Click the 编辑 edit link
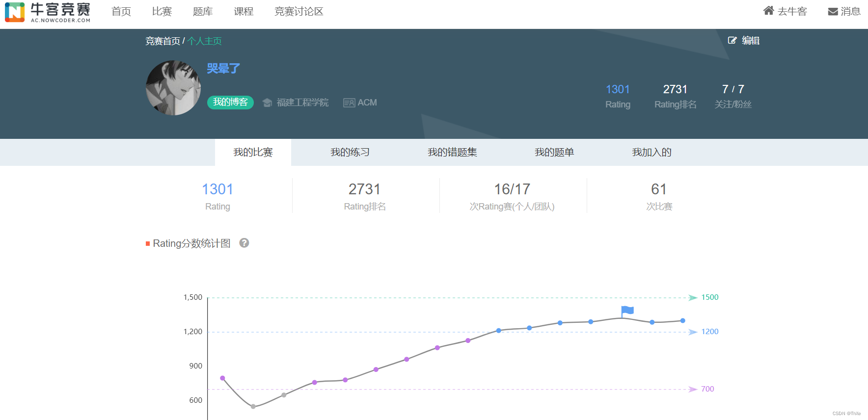The height and width of the screenshot is (420, 868). coord(751,41)
